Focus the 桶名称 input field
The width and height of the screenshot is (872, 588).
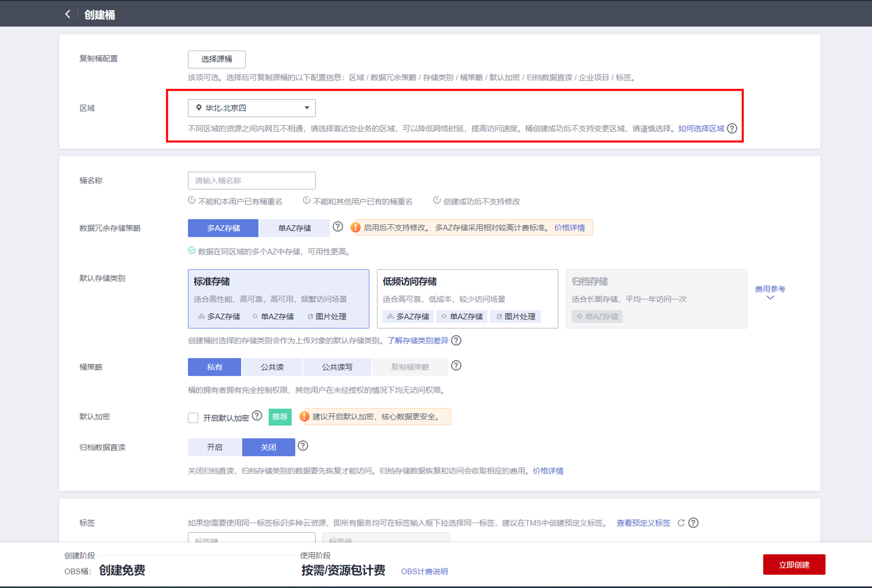[251, 181]
